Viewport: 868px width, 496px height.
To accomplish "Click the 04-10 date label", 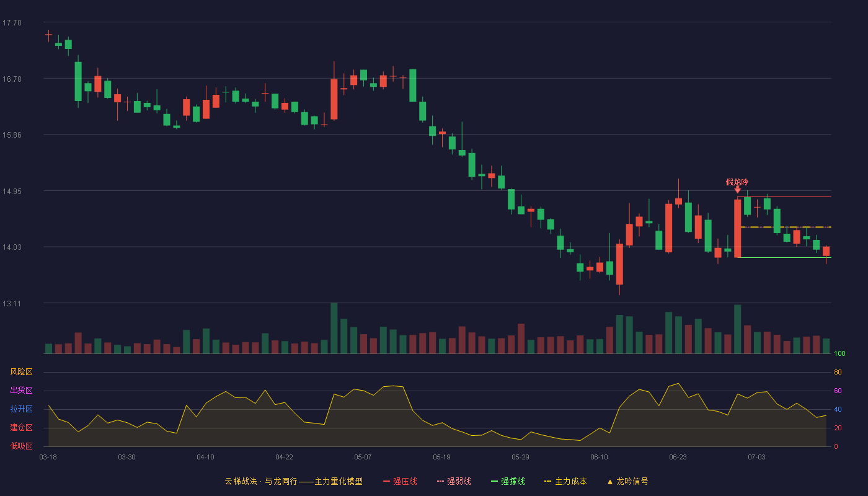I will 205,457.
